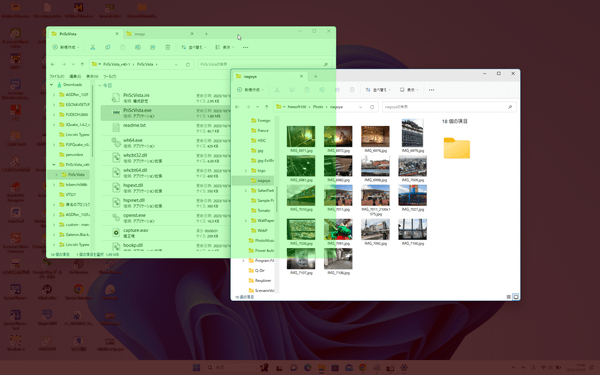Open the 表示(V) menu in the menu bar
Viewport: 600px width, 375px height.
point(92,77)
